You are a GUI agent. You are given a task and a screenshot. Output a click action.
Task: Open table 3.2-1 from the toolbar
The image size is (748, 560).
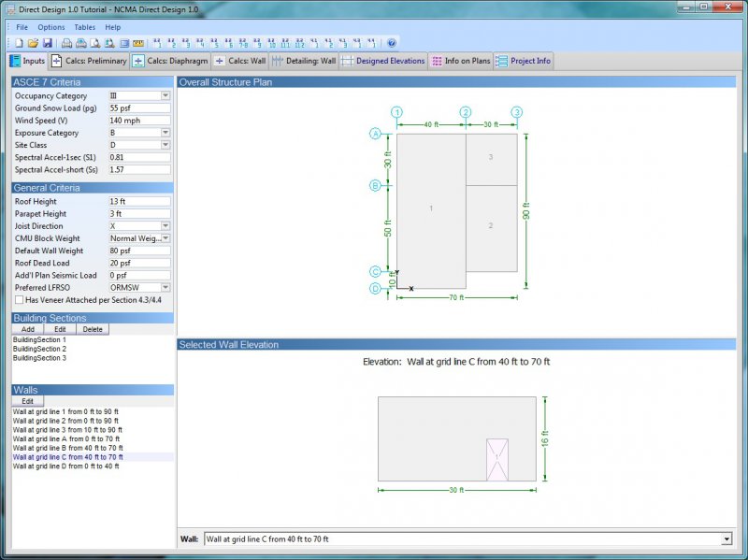tap(157, 43)
